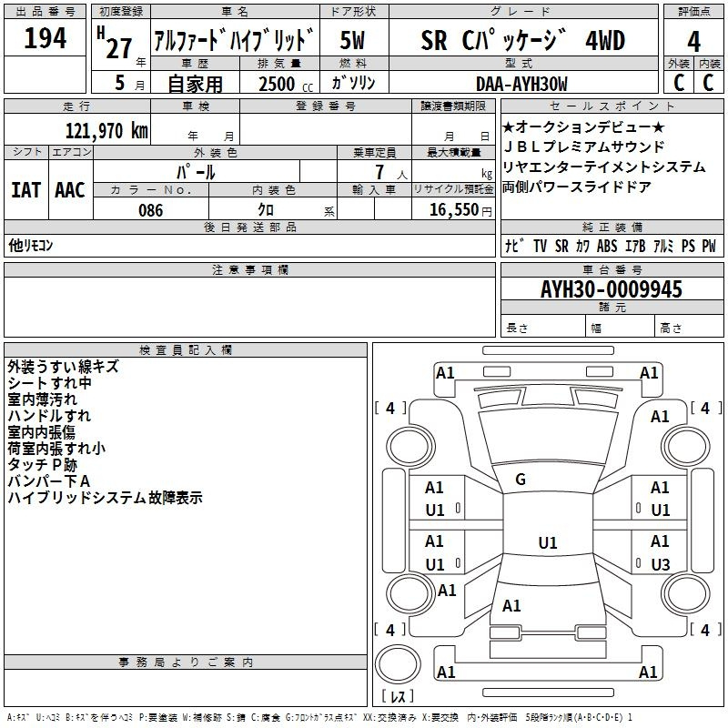Select exterior color パール

click(196, 172)
